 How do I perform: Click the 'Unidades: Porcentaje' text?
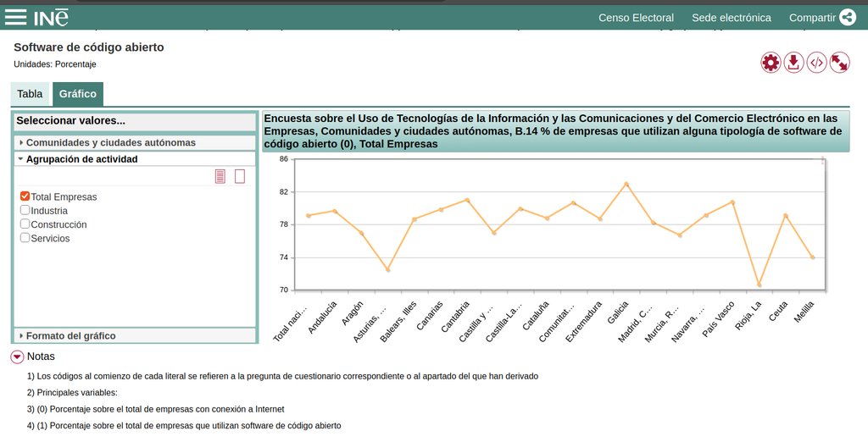click(55, 64)
